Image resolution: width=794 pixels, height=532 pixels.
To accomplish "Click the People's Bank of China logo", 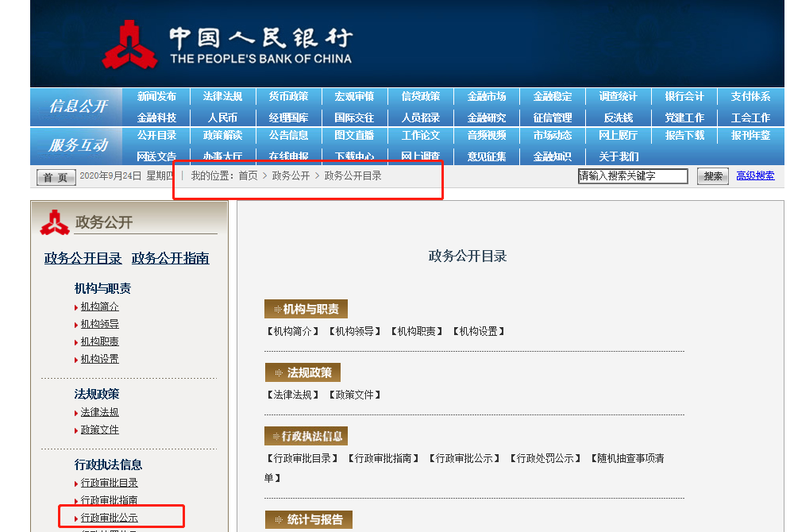I will (x=131, y=44).
